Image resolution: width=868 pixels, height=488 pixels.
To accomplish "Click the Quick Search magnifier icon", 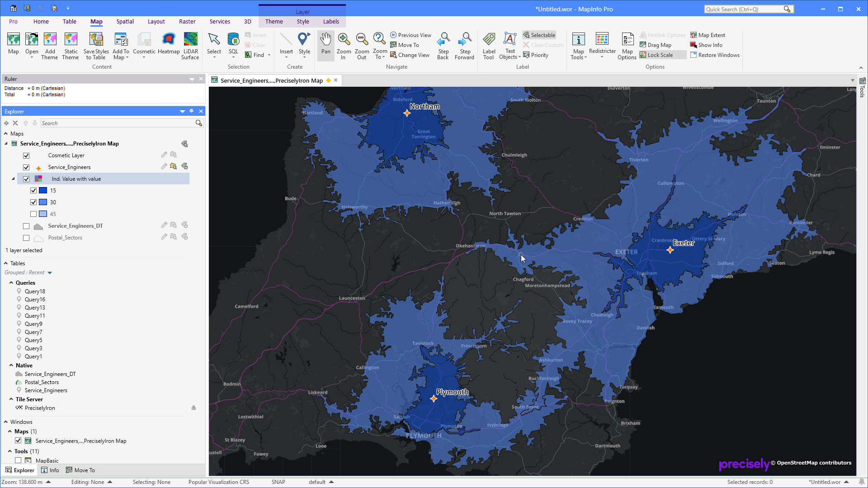I will click(787, 9).
